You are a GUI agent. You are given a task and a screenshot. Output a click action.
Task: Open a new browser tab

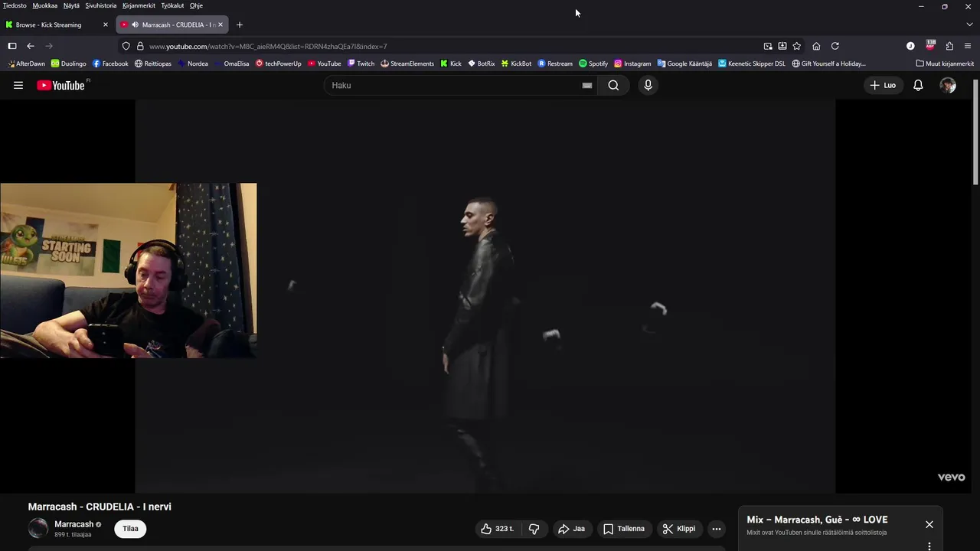coord(239,24)
